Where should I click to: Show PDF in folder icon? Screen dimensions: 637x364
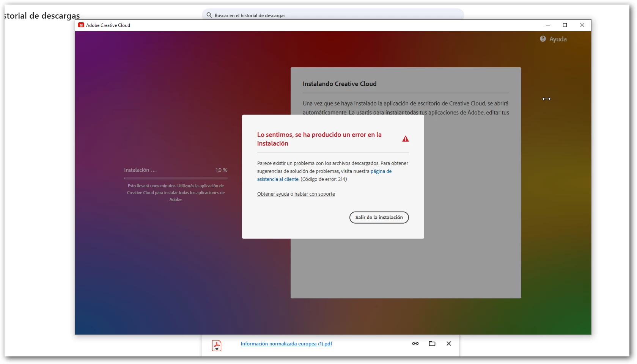[x=432, y=344]
